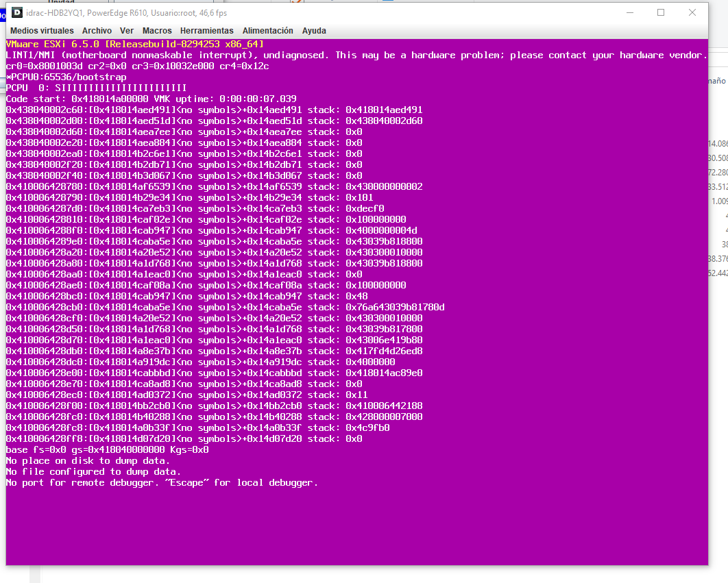
Task: Maximize the iDRAC console window
Action: click(661, 12)
